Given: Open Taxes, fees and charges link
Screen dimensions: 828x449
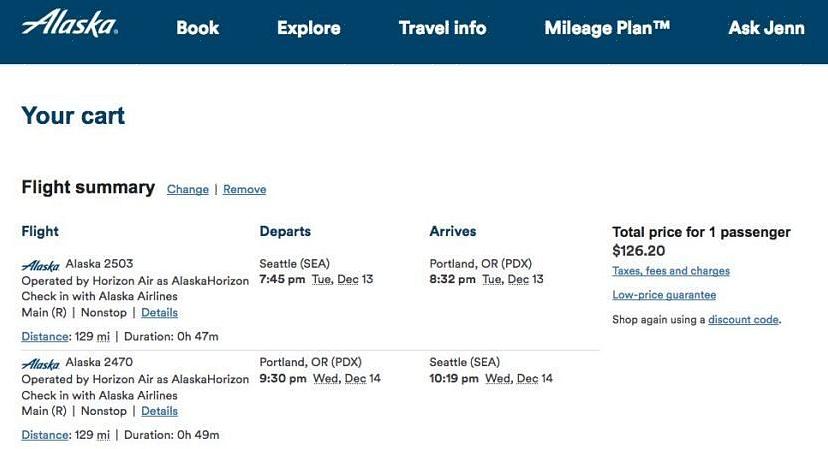Looking at the screenshot, I should 671,270.
